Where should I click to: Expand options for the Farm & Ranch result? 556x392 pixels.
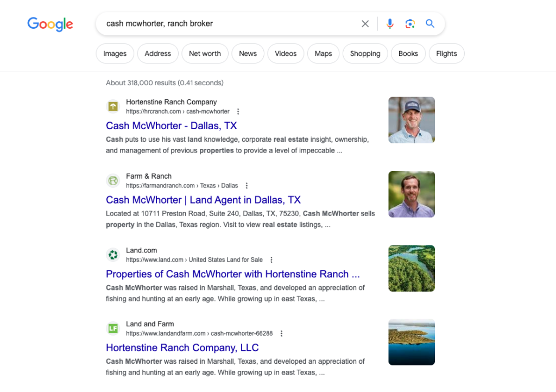(247, 185)
